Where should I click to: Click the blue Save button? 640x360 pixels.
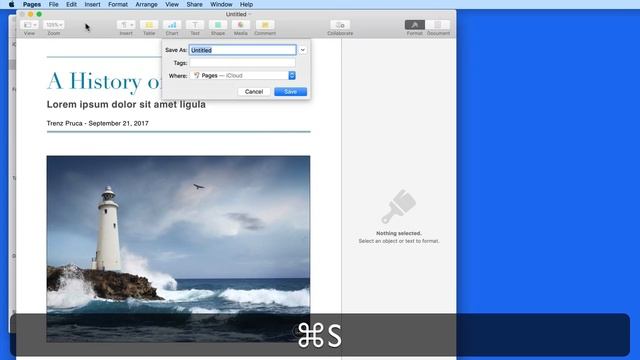[291, 91]
